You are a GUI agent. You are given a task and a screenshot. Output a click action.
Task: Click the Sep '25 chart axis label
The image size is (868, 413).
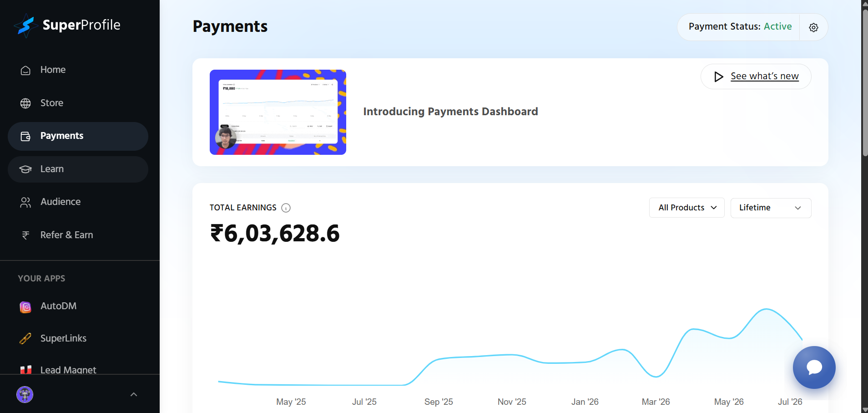[x=439, y=402]
